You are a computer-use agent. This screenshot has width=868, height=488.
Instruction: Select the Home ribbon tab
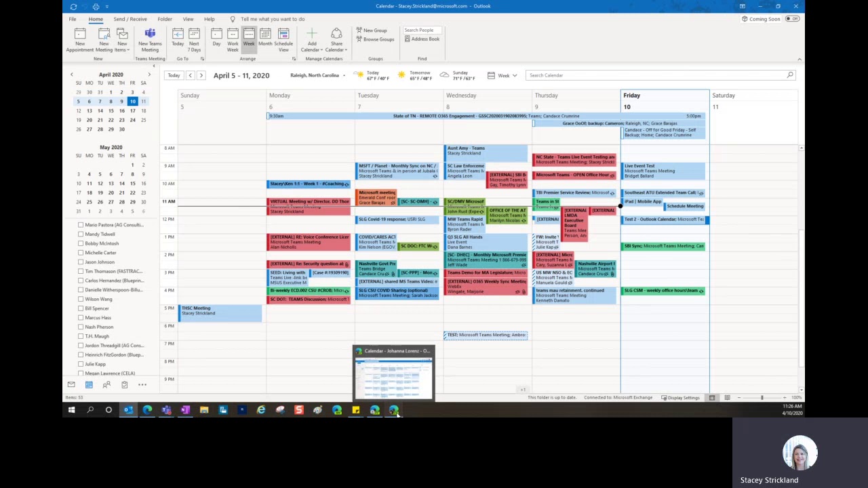tap(96, 19)
